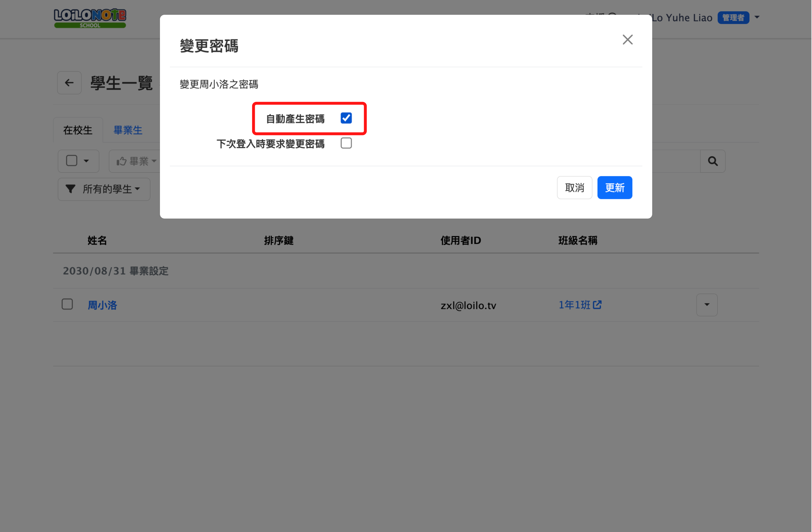
Task: Click the funnel filter icon
Action: 71,189
